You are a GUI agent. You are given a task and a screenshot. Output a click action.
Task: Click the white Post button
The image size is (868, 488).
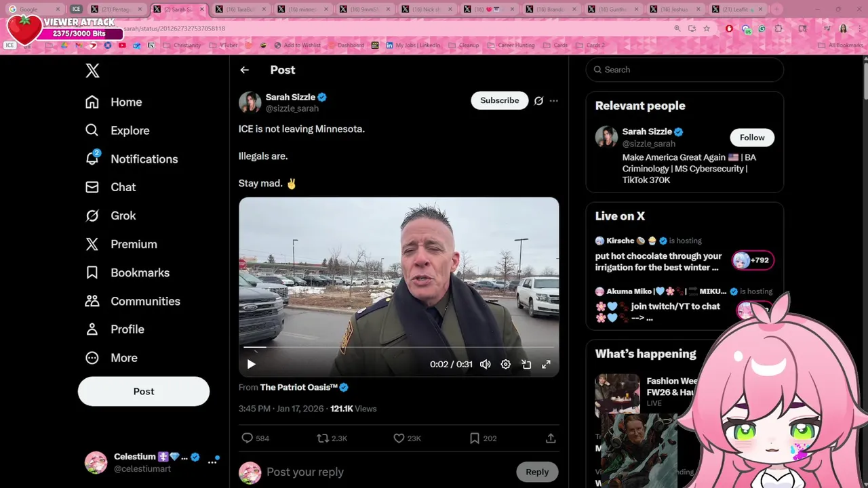coord(144,391)
